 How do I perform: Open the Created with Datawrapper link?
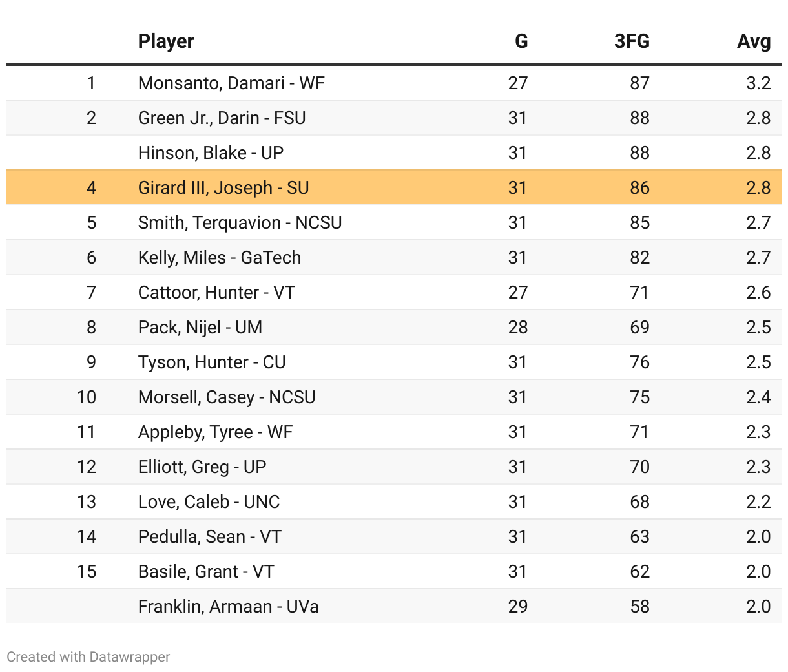coord(88,657)
